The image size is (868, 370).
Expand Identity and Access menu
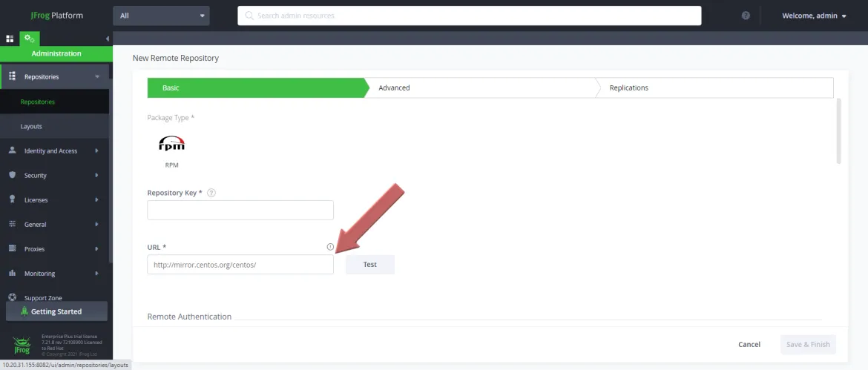54,151
